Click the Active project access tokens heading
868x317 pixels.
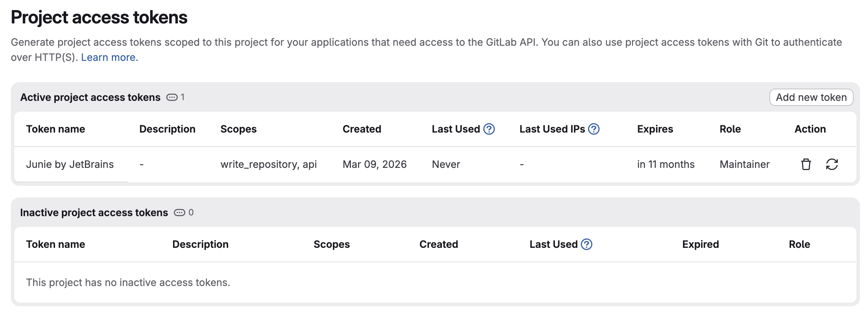(x=90, y=97)
